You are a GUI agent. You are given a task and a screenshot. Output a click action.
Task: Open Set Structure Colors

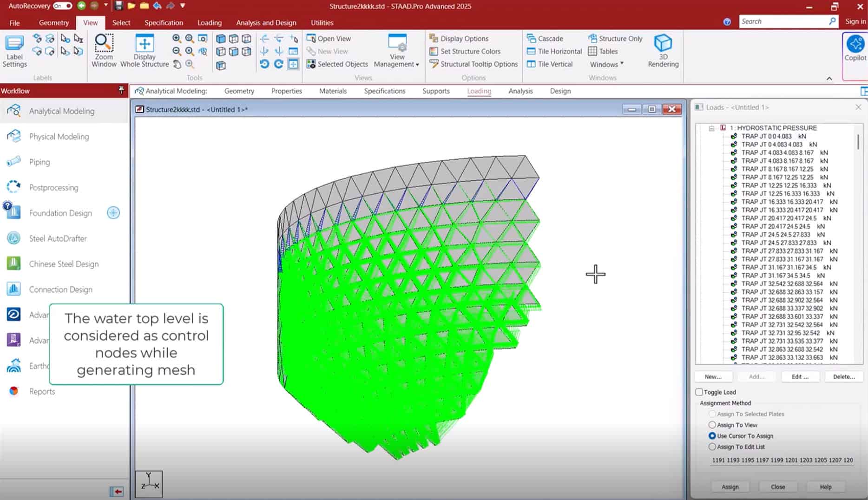pos(465,51)
